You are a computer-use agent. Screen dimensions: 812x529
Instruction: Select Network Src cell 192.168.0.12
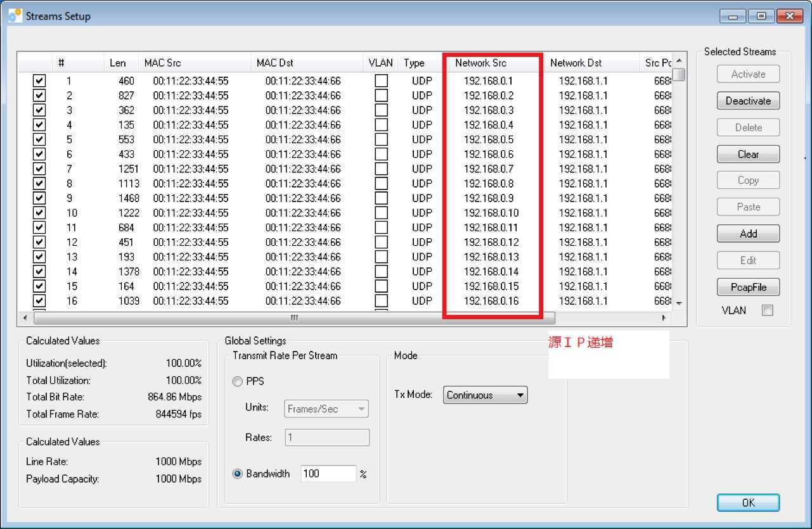[x=491, y=242]
